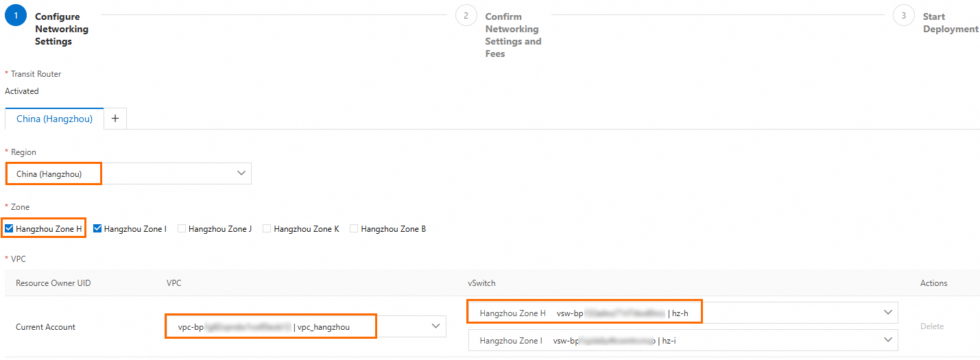980x360 pixels.
Task: Click the VPC column header
Action: tap(174, 283)
